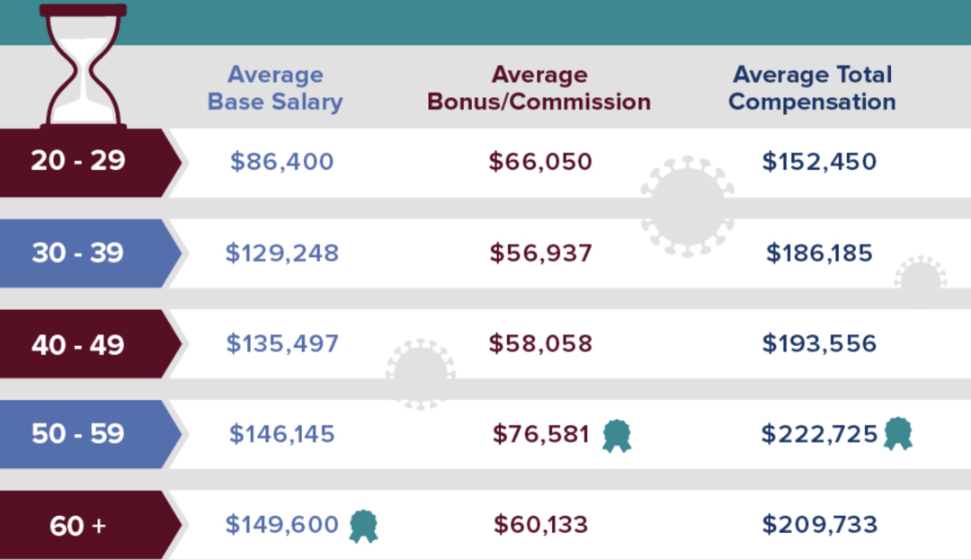Click the small virus icon at right edge
The height and width of the screenshot is (560, 971).
[920, 274]
